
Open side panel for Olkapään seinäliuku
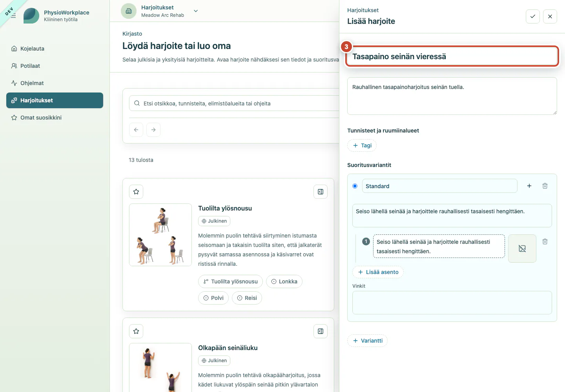[321, 331]
